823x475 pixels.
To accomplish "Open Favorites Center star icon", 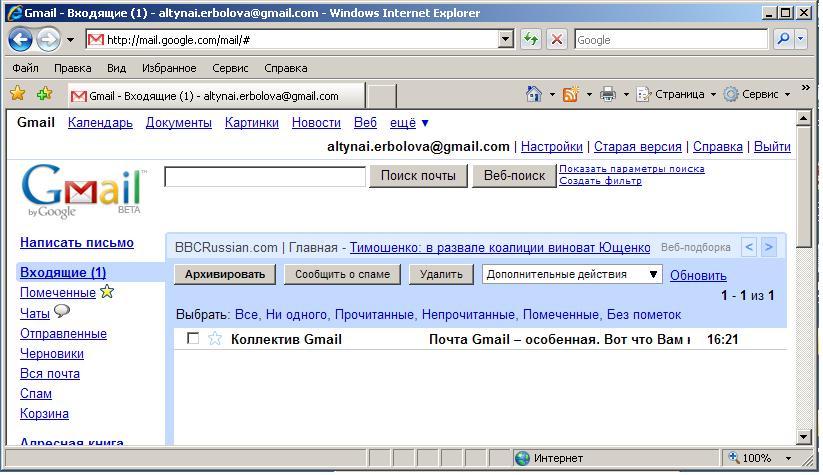I will coord(18,94).
